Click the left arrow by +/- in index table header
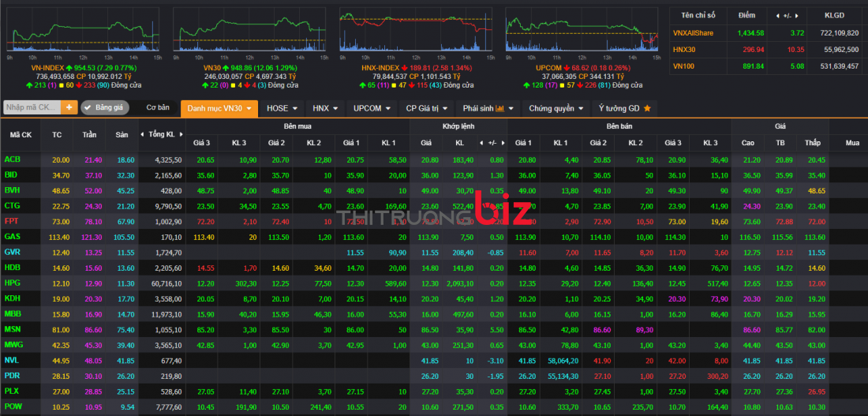 point(778,16)
